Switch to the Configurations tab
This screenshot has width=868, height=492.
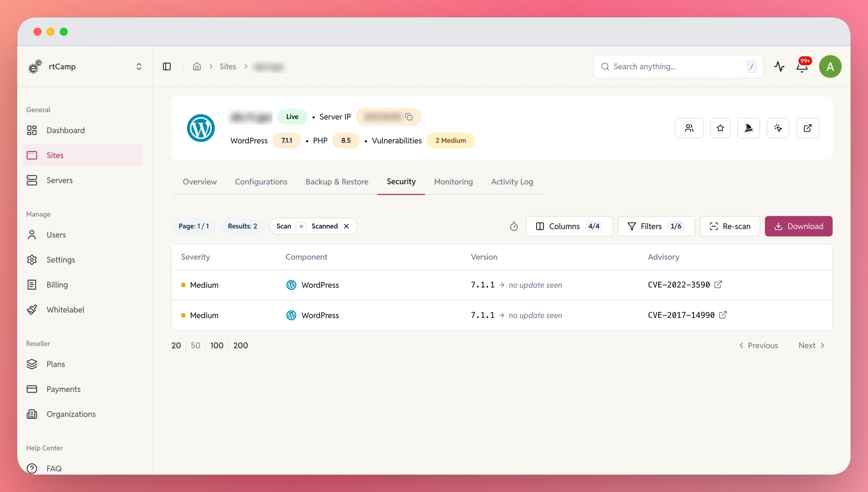point(261,182)
